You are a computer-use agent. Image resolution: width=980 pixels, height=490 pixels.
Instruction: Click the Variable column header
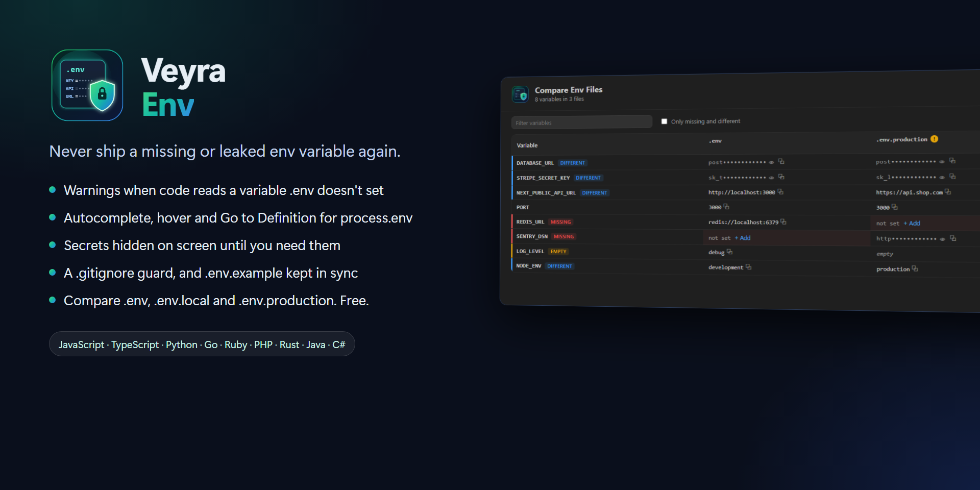click(x=527, y=145)
